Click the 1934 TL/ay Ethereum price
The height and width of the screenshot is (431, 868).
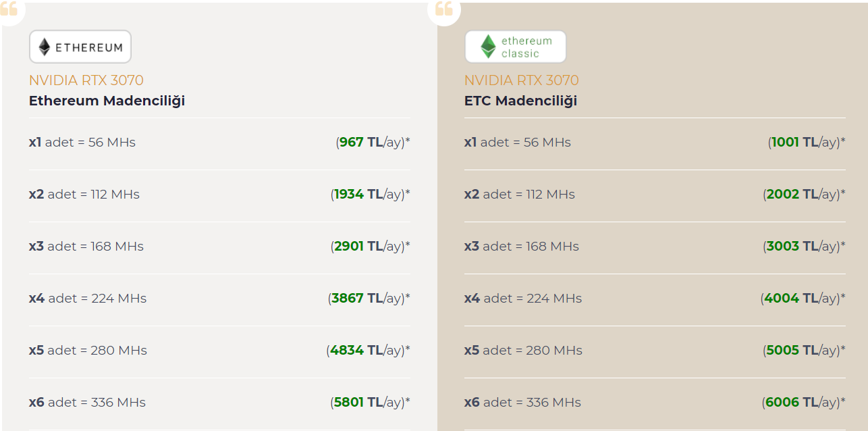[x=370, y=195]
